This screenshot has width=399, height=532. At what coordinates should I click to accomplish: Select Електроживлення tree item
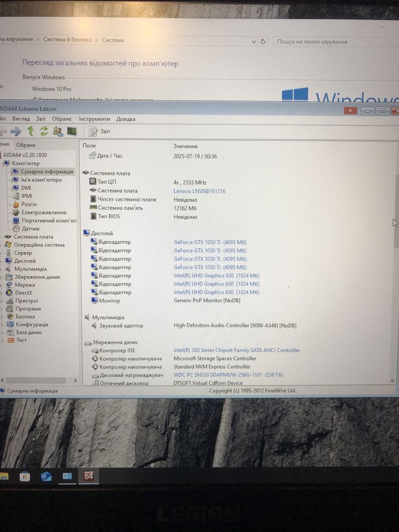[x=44, y=212]
